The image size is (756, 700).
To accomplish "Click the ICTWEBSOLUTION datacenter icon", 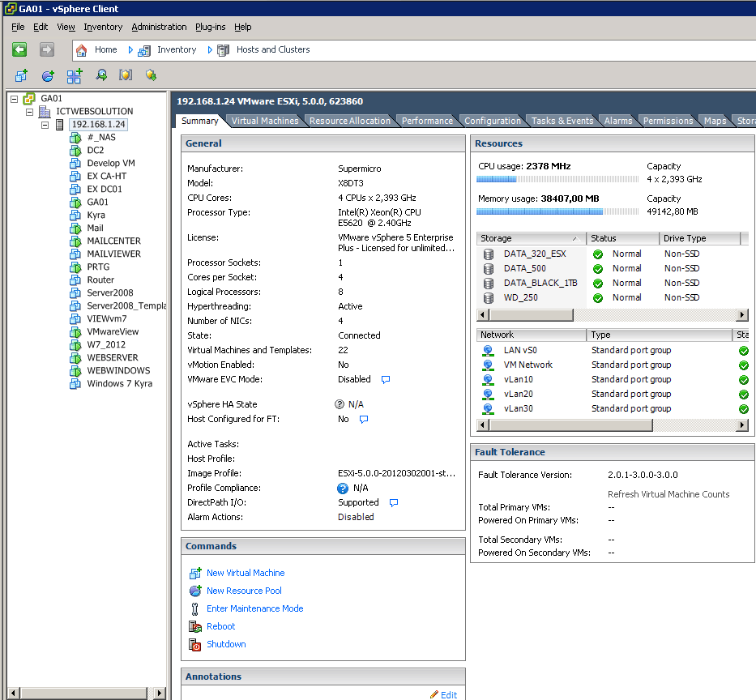I will click(45, 111).
